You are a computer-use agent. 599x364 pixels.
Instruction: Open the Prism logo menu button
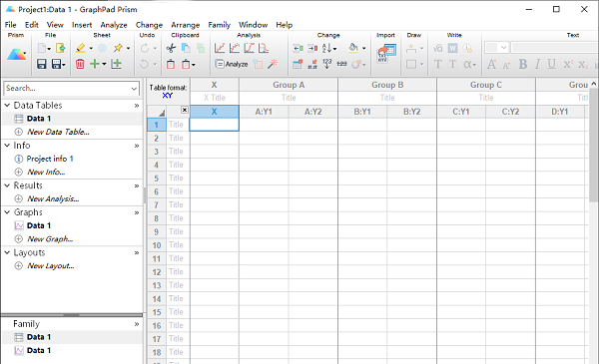click(x=16, y=54)
